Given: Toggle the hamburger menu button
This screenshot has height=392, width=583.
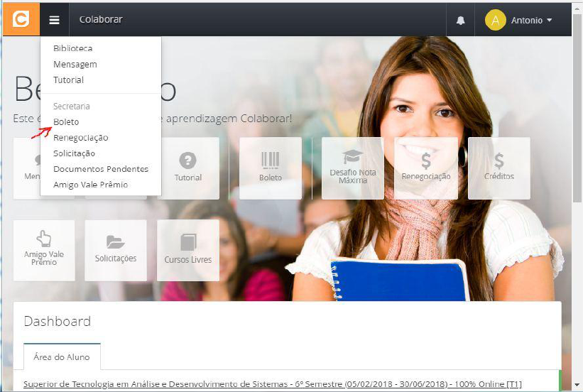Looking at the screenshot, I should [x=54, y=20].
